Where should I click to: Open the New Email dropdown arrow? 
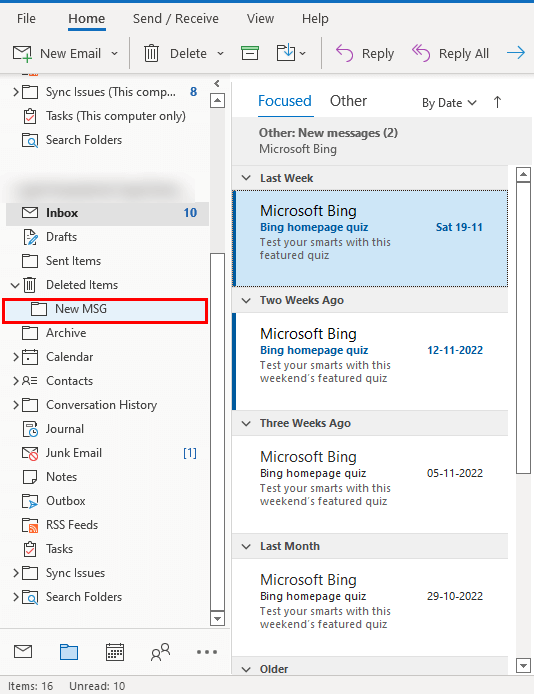tap(114, 54)
